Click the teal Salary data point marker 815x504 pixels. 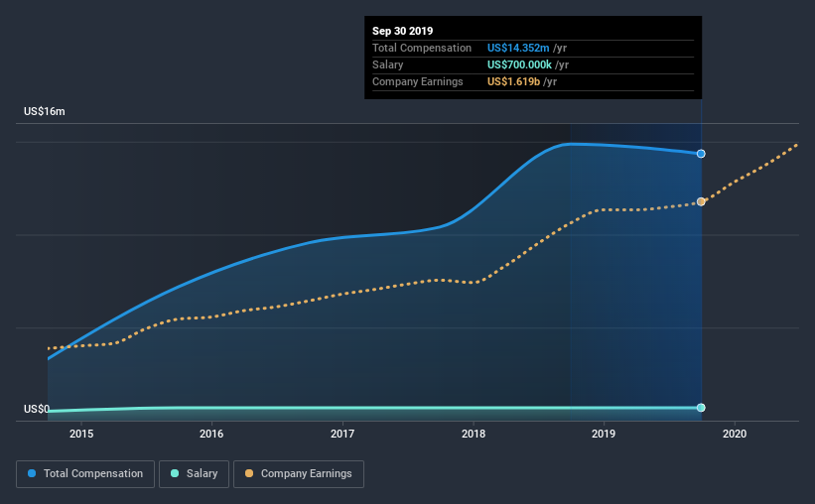pos(701,408)
